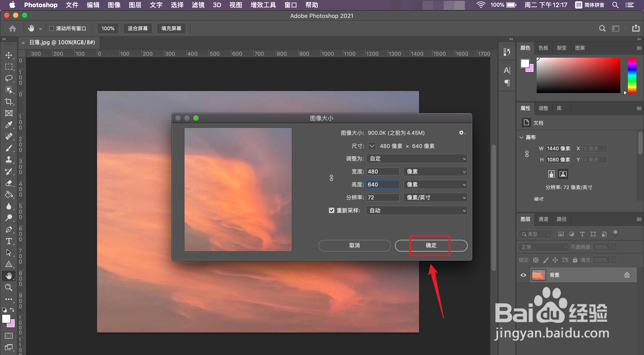
Task: Enable 滚动所有窗口 checkbox
Action: click(x=52, y=28)
